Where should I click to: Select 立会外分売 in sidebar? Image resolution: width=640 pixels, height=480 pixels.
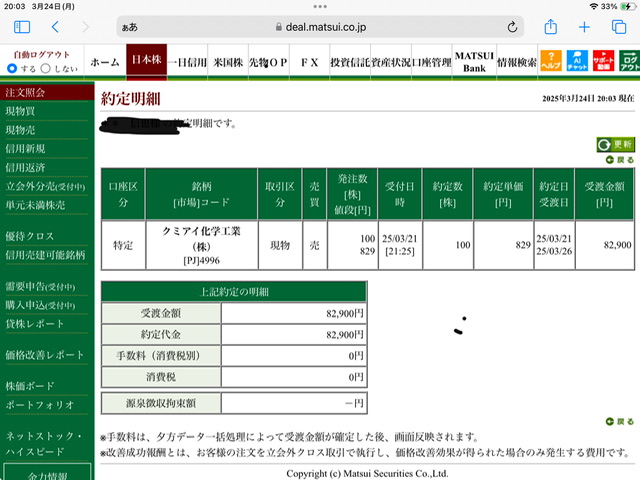click(x=47, y=186)
